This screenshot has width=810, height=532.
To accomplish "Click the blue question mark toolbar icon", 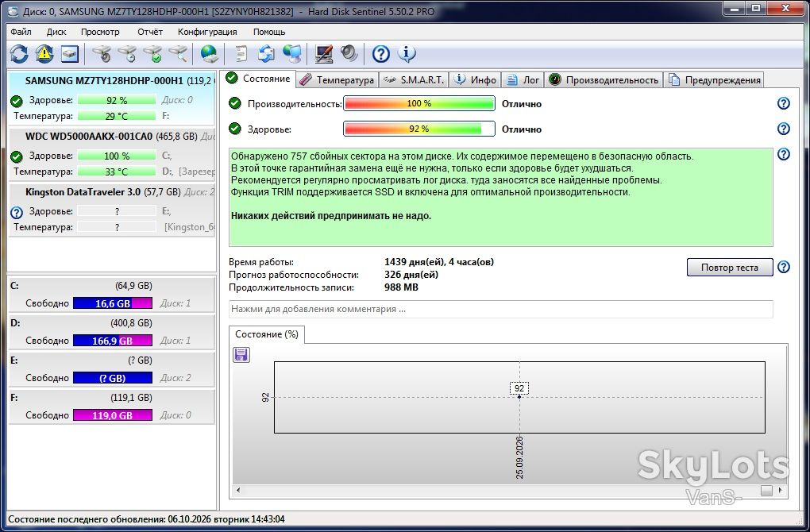I will 380,54.
